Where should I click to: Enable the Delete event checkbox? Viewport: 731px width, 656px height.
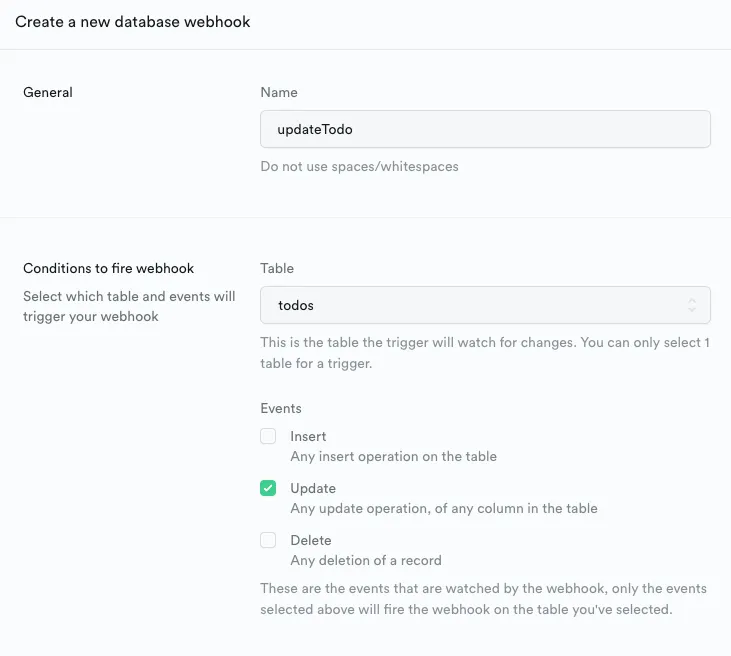tap(268, 540)
